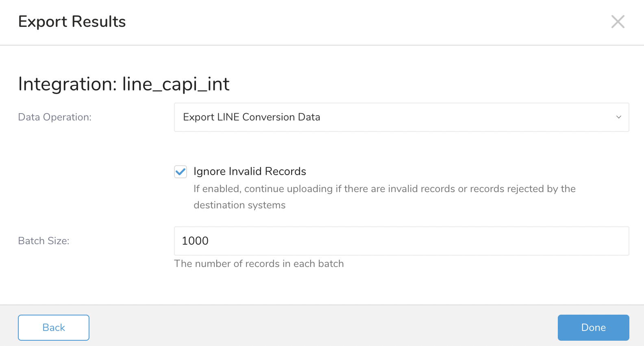Click the 1000 value in Batch Size
Image resolution: width=644 pixels, height=346 pixels.
pyautogui.click(x=195, y=241)
